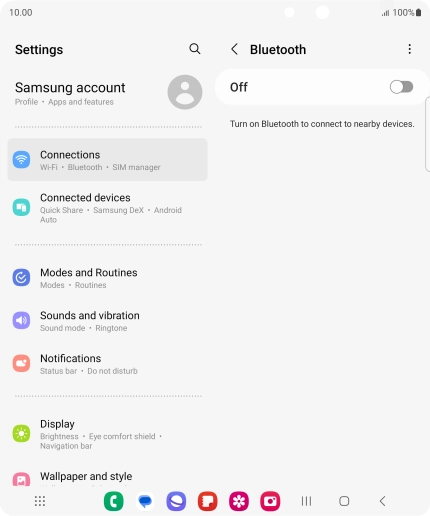Open the Samsung account profile avatar
430x516 pixels.
tap(185, 92)
